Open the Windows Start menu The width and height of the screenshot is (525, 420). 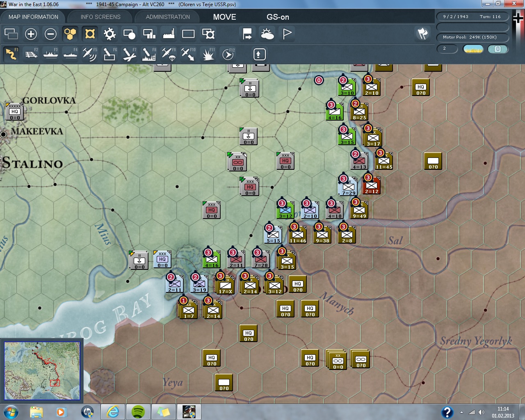pos(11,412)
